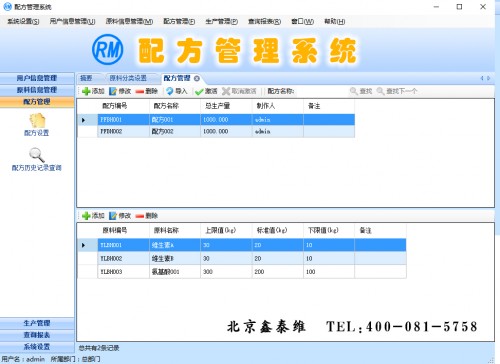Click the app icon in the title bar
The image size is (500, 364).
pyautogui.click(x=7, y=7)
